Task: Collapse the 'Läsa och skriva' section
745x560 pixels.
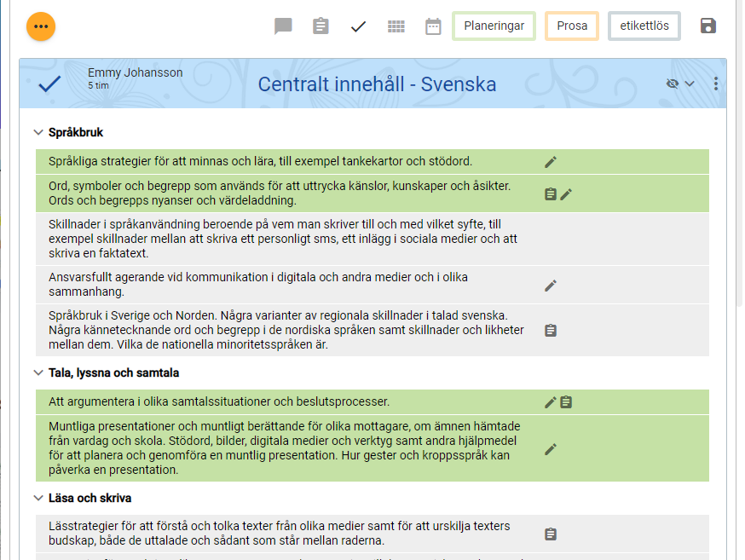Action: [38, 498]
